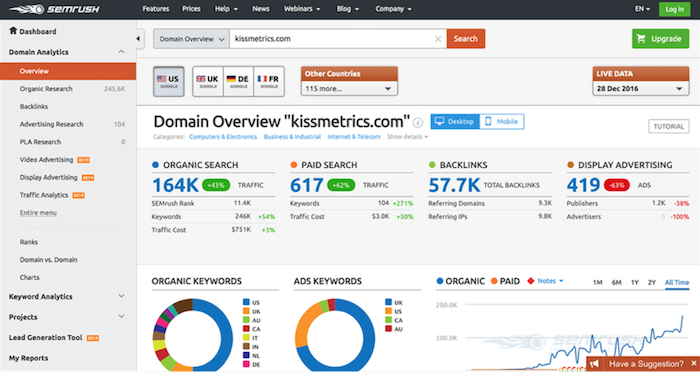This screenshot has width=700, height=372.
Task: Open the Other Countries 115 more dropdown
Action: pos(349,88)
